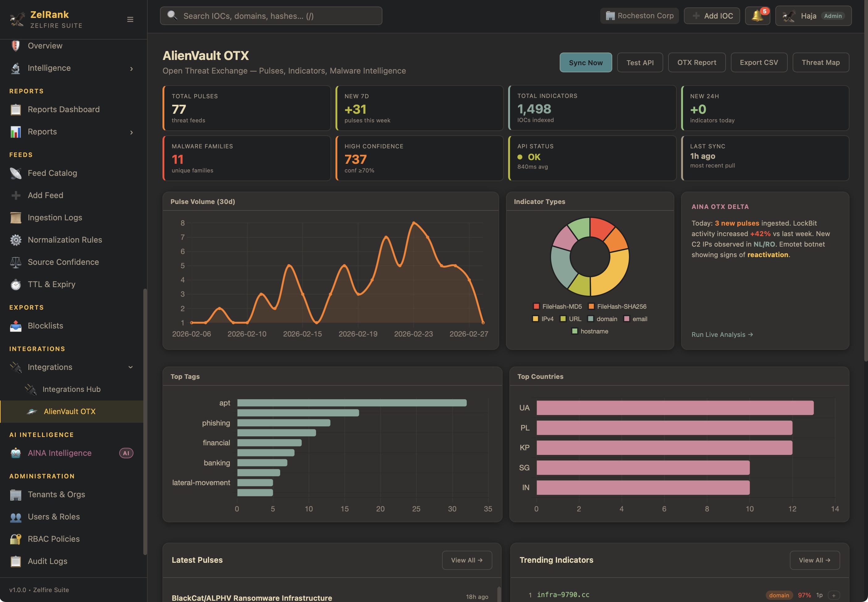Click the RBAC Policies lock icon
The height and width of the screenshot is (602, 868).
tap(15, 539)
